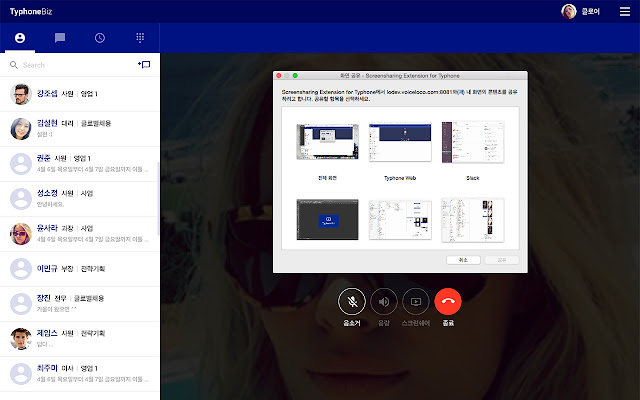
Task: Select contact 이민규
Action: [x=80, y=269]
